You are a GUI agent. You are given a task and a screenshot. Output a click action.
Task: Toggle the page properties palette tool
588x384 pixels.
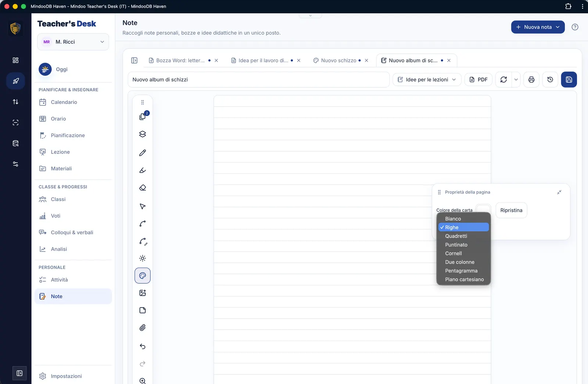coord(143,276)
